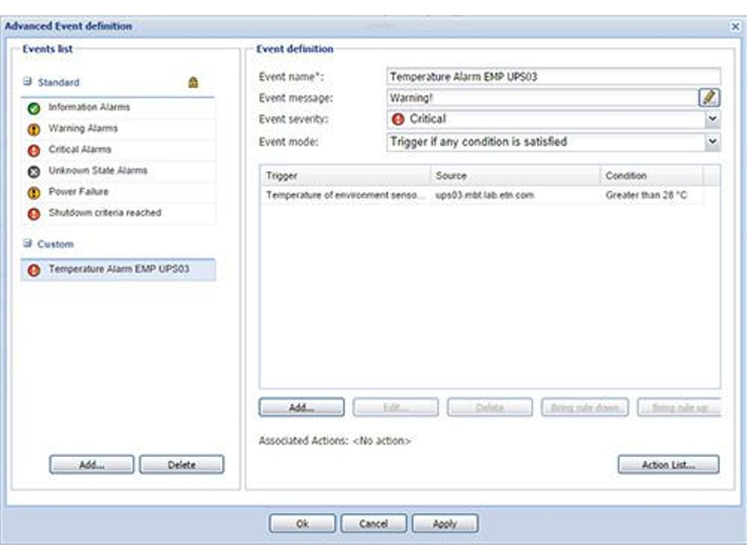Click the Delete button below trigger table
The height and width of the screenshot is (560, 747).
[489, 407]
